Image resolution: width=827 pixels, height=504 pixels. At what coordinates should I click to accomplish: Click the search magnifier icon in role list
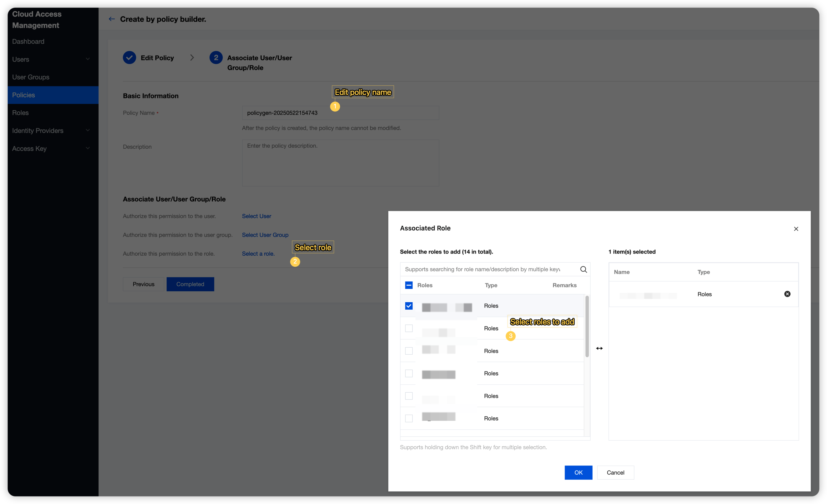click(x=583, y=270)
